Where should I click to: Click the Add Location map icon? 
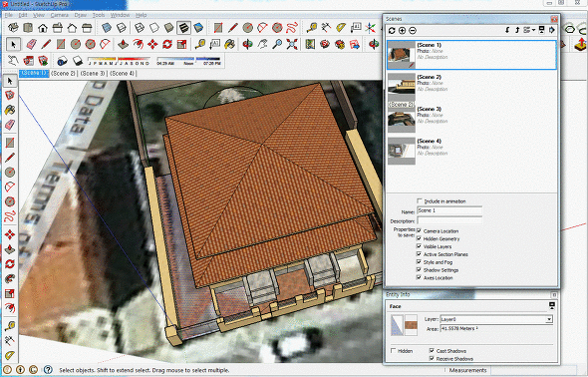(x=310, y=44)
